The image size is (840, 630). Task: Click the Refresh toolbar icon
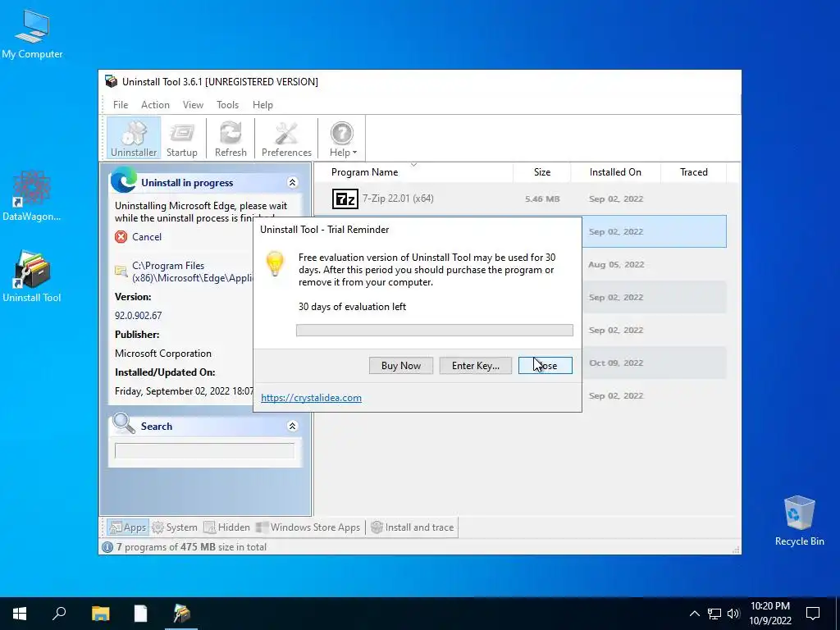[x=231, y=139]
